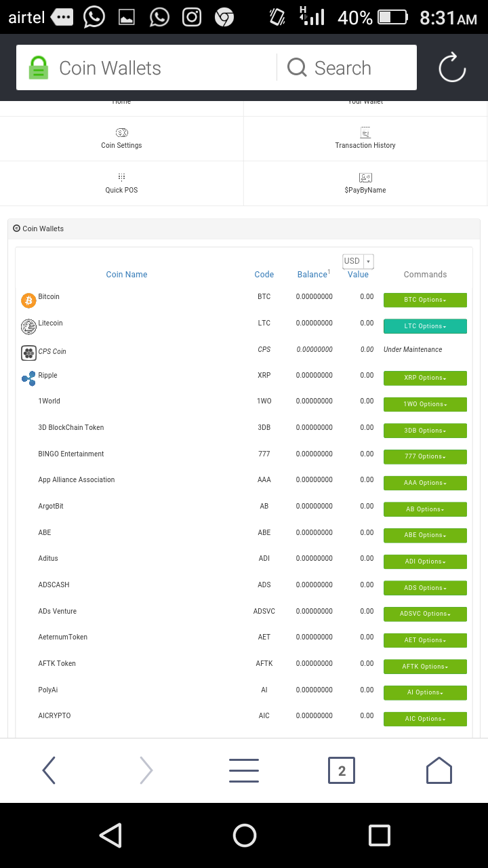
Task: Expand AIC Options dropdown
Action: [425, 719]
